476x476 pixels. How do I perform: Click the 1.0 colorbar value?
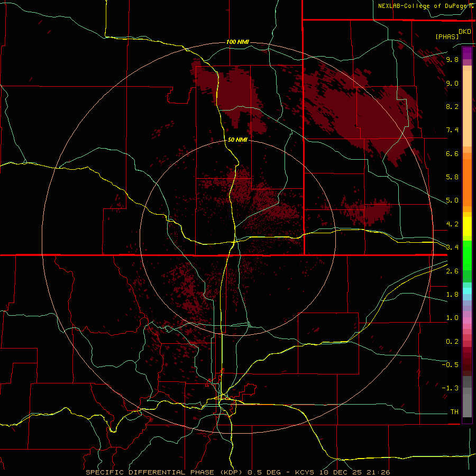coord(452,318)
